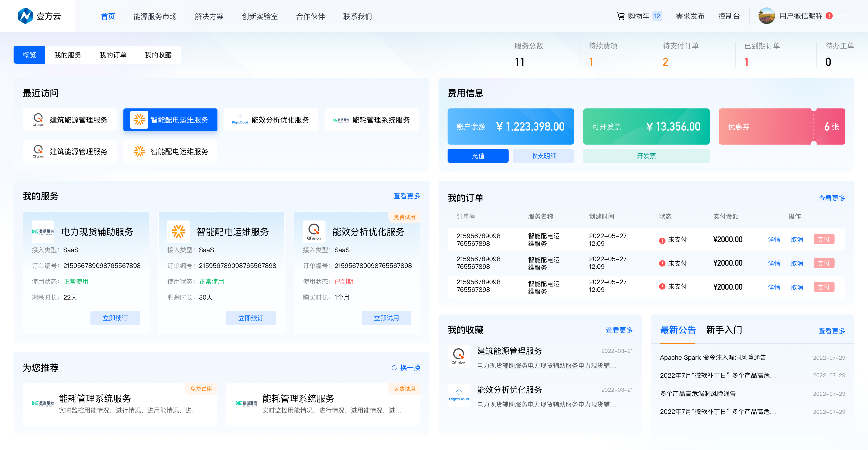This screenshot has width=868, height=450.
Task: Click the QFusion icon on 能效分析优化服务 service card
Action: click(314, 231)
